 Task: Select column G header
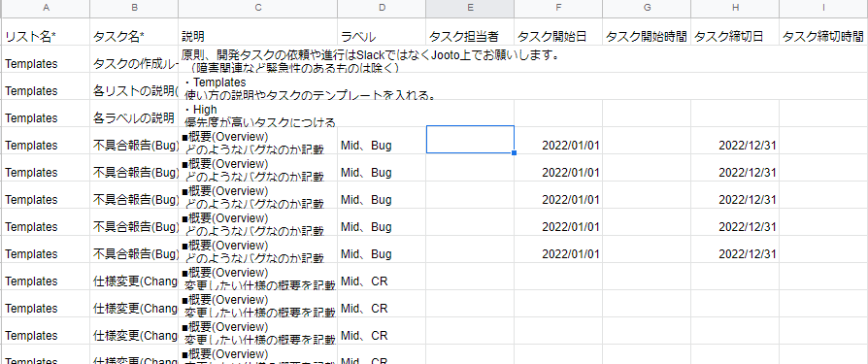click(647, 9)
